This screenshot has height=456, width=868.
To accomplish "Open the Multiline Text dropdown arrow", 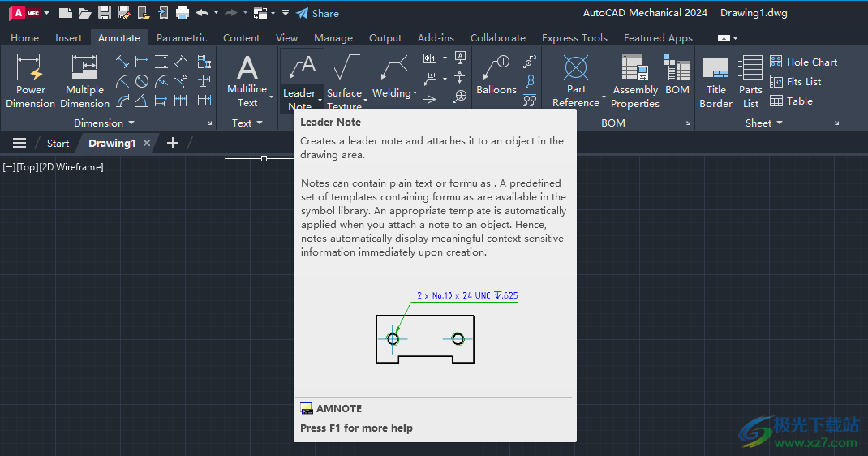I will click(271, 97).
